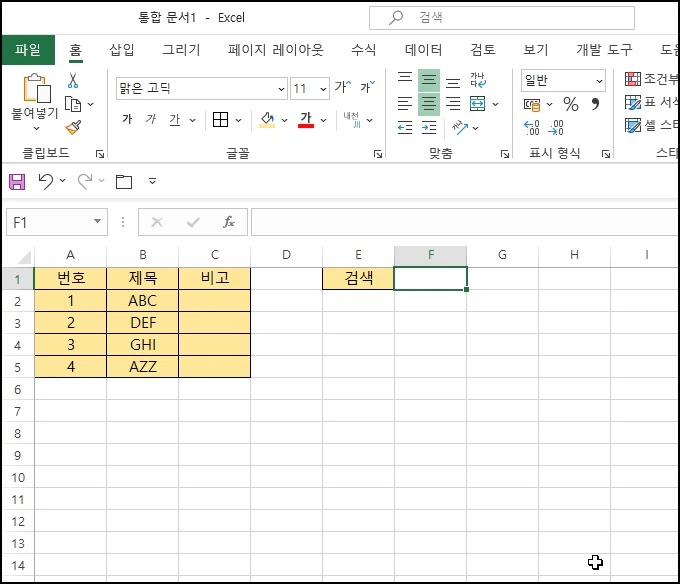The height and width of the screenshot is (584, 680).
Task: Click the 검색 search box
Action: [x=502, y=18]
